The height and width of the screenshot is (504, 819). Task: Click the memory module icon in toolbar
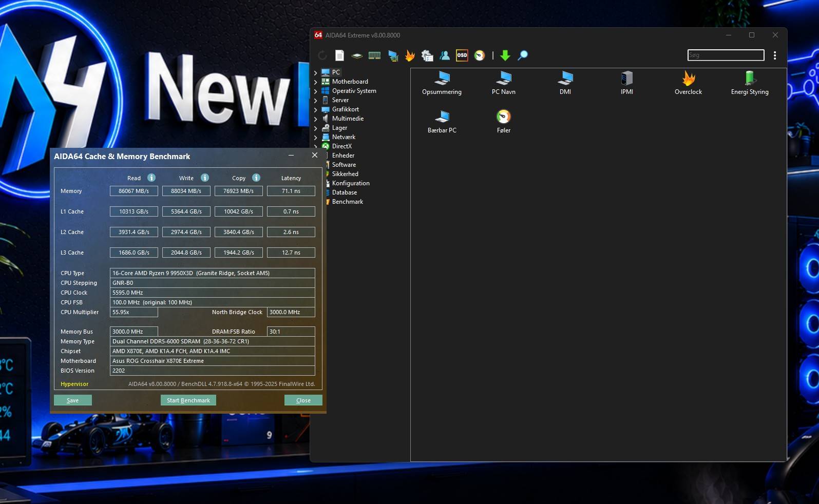375,55
